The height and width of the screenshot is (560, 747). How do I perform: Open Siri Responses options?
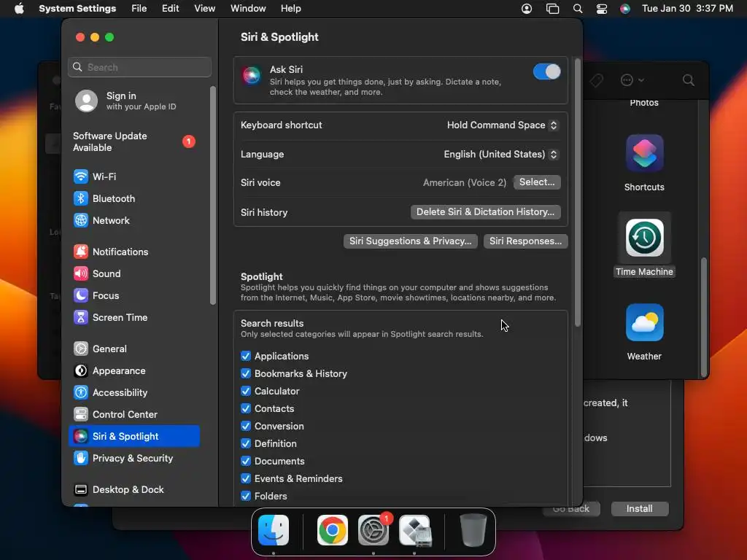click(x=525, y=241)
